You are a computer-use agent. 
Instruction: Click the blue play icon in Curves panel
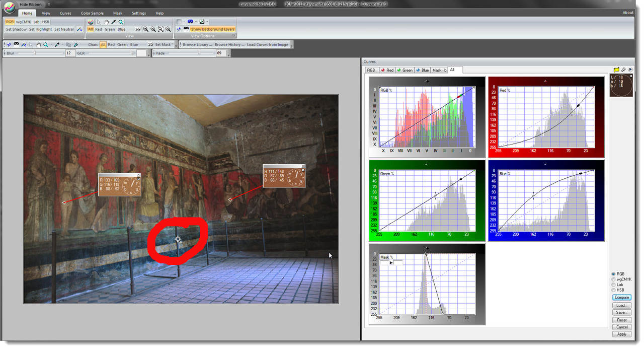[x=630, y=69]
